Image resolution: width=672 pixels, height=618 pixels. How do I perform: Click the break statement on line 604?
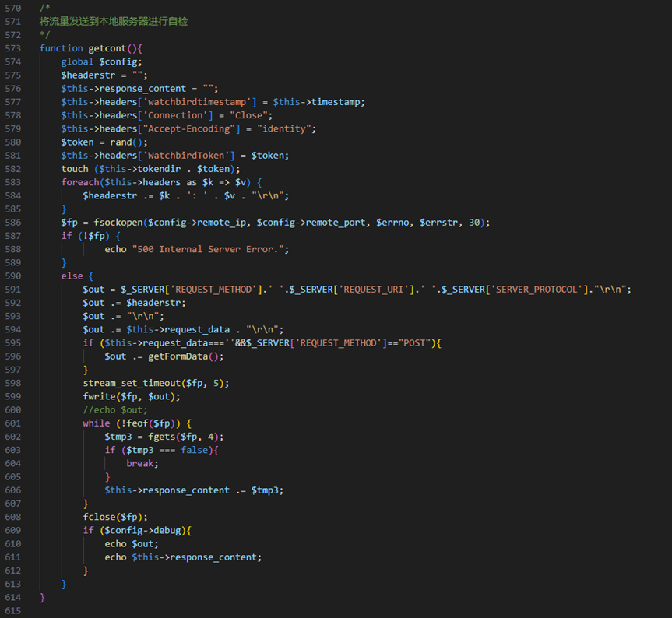142,463
